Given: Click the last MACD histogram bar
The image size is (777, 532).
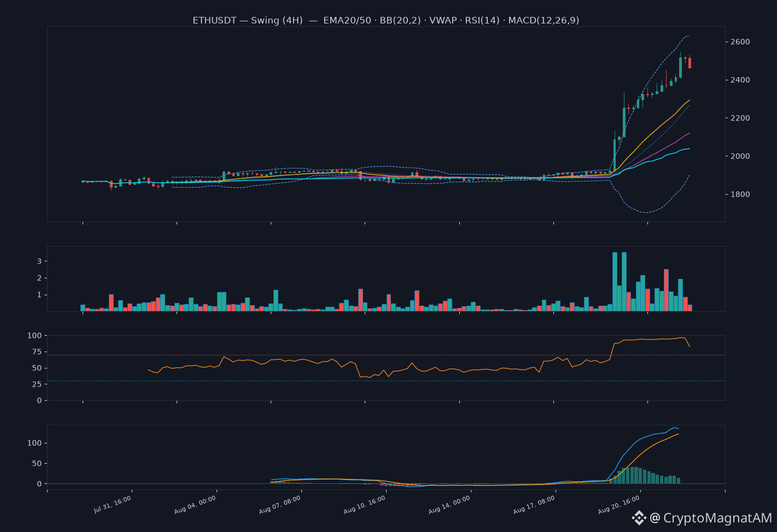Looking at the screenshot, I should coord(679,481).
